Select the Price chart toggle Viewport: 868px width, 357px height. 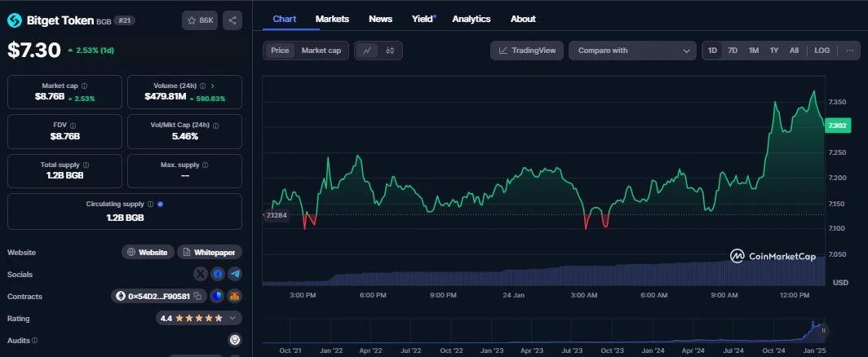(x=280, y=51)
